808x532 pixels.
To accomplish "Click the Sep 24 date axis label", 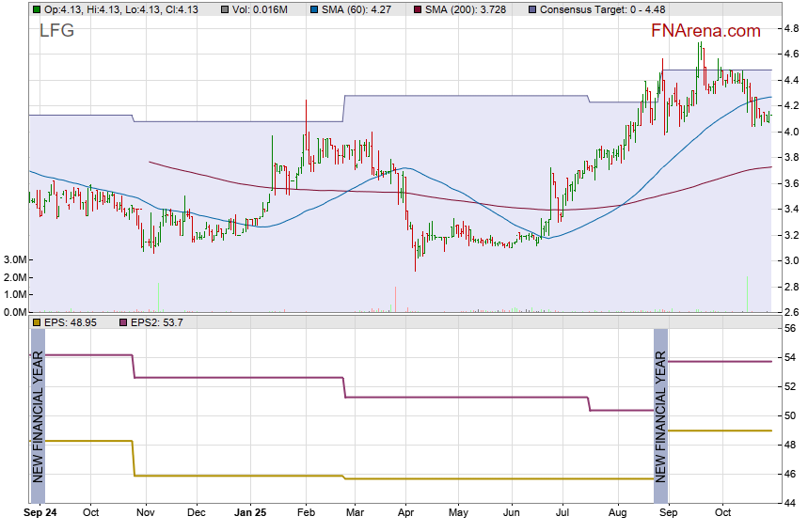I will (x=39, y=513).
